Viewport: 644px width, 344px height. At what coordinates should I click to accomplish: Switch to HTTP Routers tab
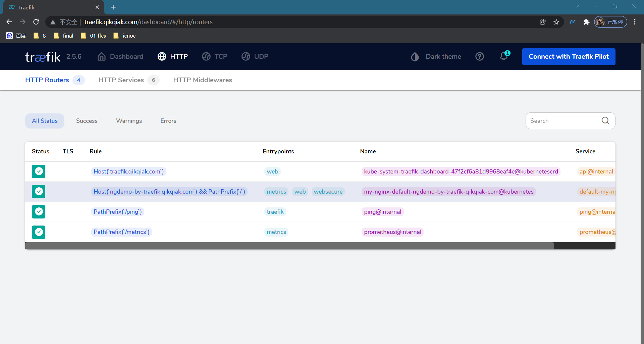55,80
